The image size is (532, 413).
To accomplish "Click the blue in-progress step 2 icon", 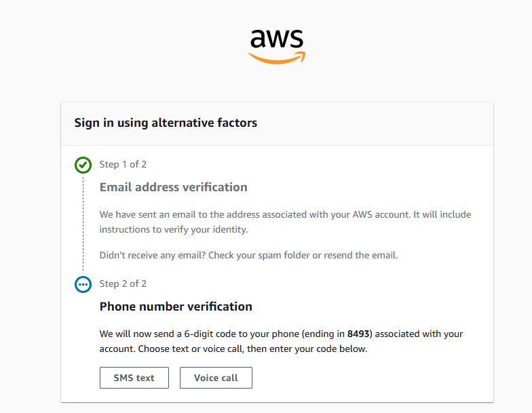I will [83, 284].
